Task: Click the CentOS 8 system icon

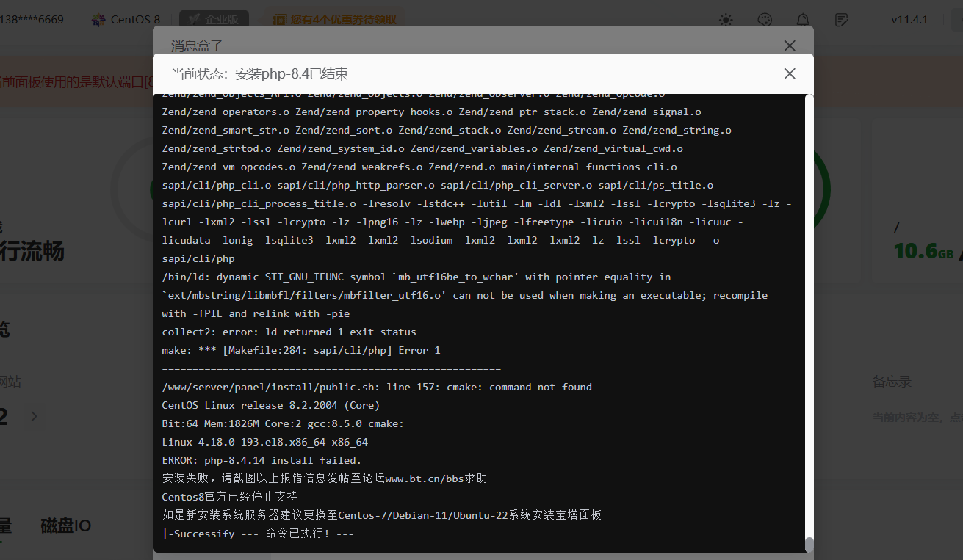Action: 98,20
